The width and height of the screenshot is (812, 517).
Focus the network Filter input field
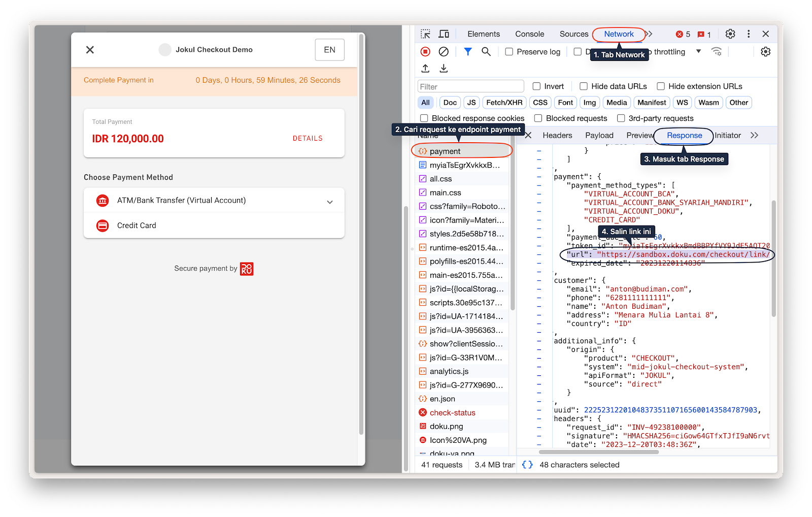[470, 86]
